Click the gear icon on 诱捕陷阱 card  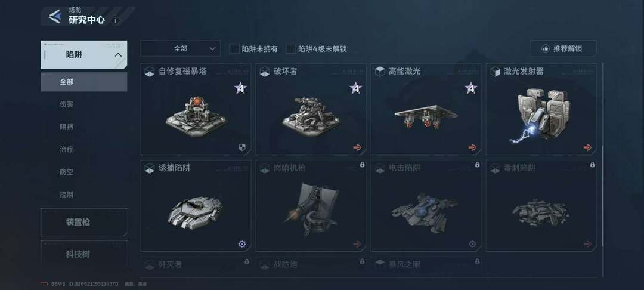tap(242, 244)
